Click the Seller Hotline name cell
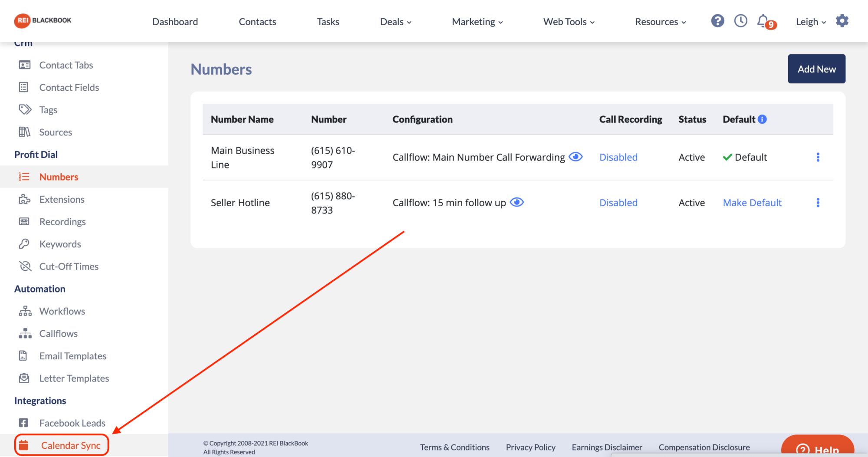This screenshot has height=457, width=868. pos(240,203)
